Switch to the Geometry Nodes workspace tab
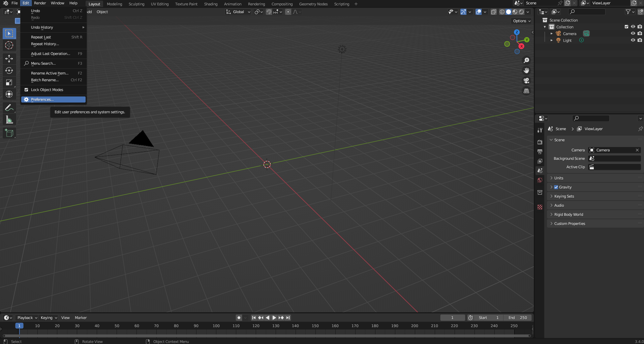Screen dimensions: 644x344 (x=313, y=4)
